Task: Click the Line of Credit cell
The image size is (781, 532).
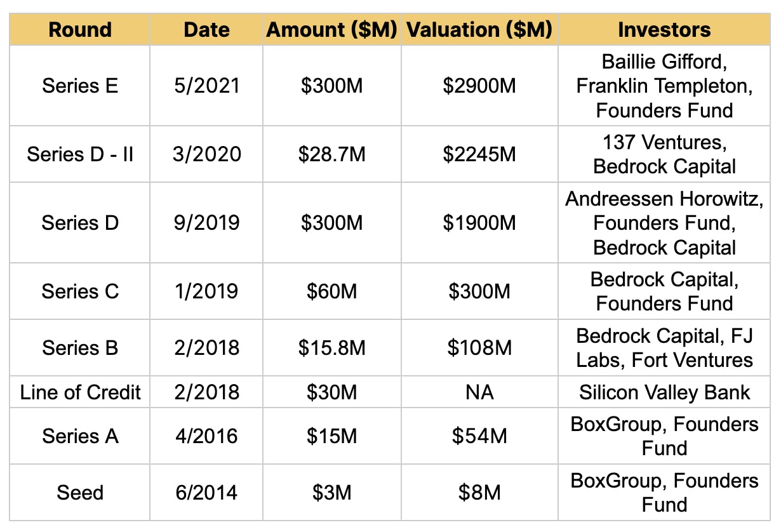Action: [80, 392]
